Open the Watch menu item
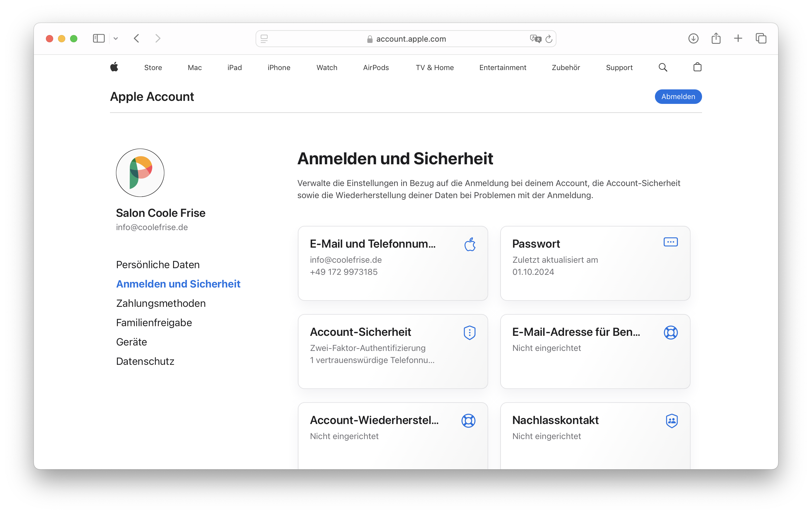The height and width of the screenshot is (514, 812). (327, 67)
